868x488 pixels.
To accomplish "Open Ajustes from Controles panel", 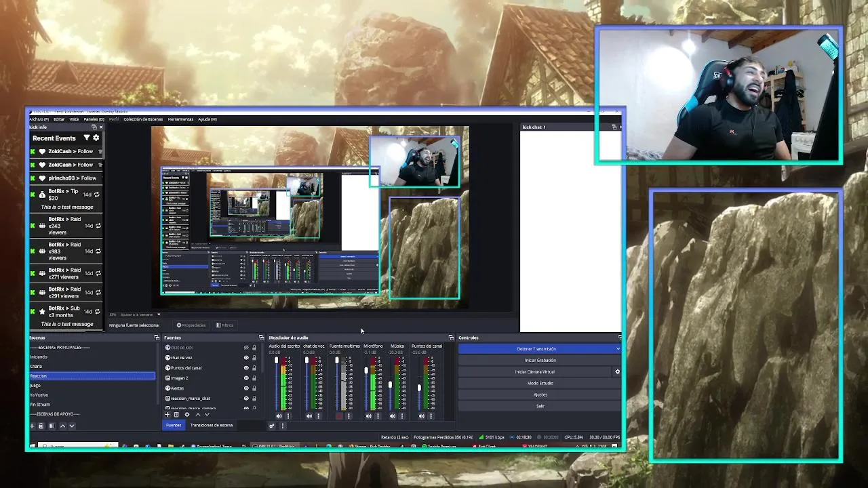I will click(x=540, y=394).
